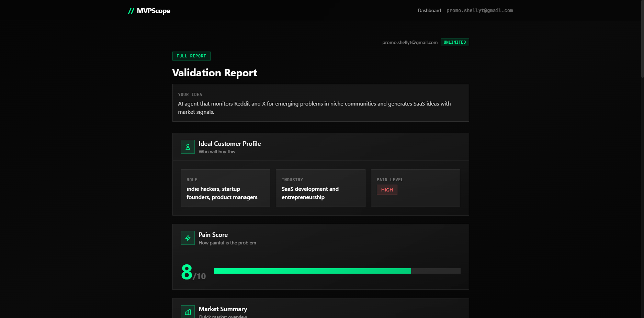Toggle the HIGH pain level indicator
The height and width of the screenshot is (318, 644).
(x=387, y=190)
